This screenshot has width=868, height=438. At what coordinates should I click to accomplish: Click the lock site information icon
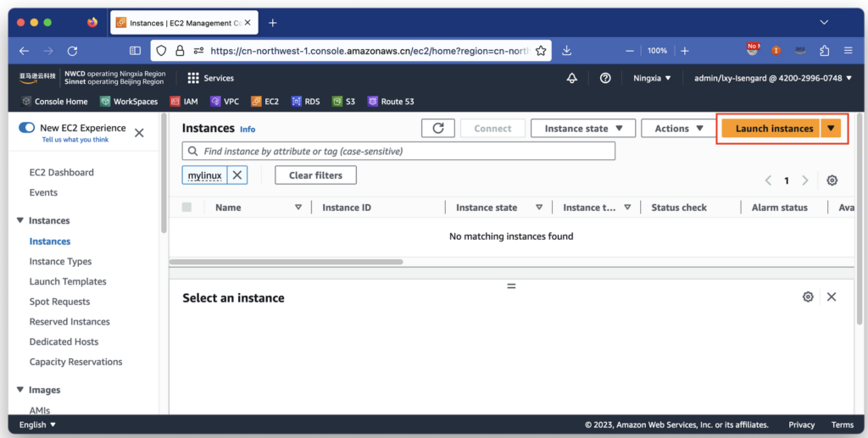pos(180,51)
